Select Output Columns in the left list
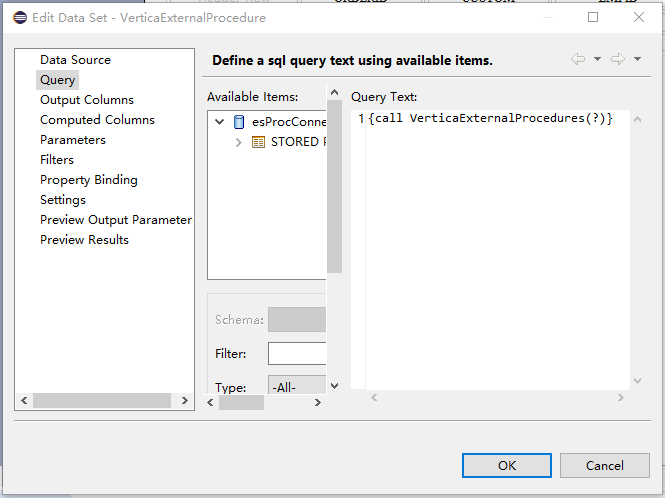The width and height of the screenshot is (665, 498). tap(87, 100)
